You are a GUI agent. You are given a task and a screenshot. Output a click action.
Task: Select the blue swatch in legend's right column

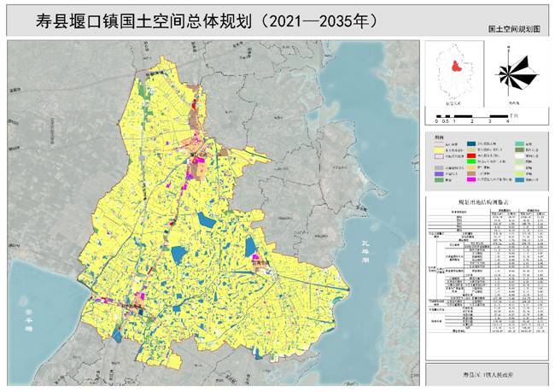[x=519, y=179]
